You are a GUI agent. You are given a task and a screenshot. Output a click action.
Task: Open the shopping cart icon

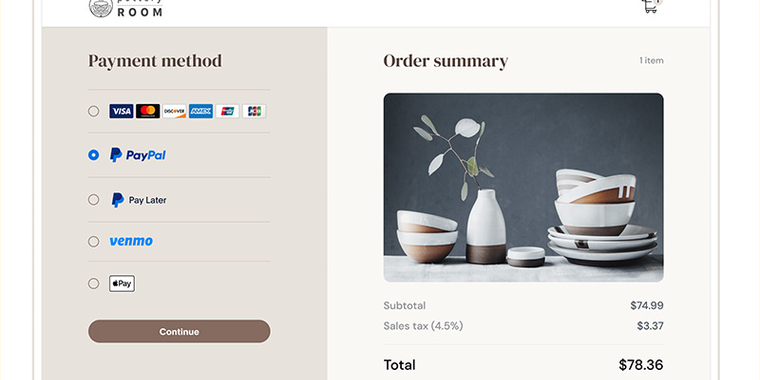pos(651,6)
